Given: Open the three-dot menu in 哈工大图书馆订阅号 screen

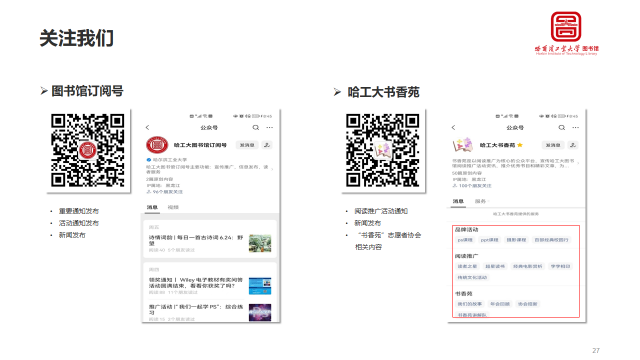Looking at the screenshot, I should pos(269,128).
